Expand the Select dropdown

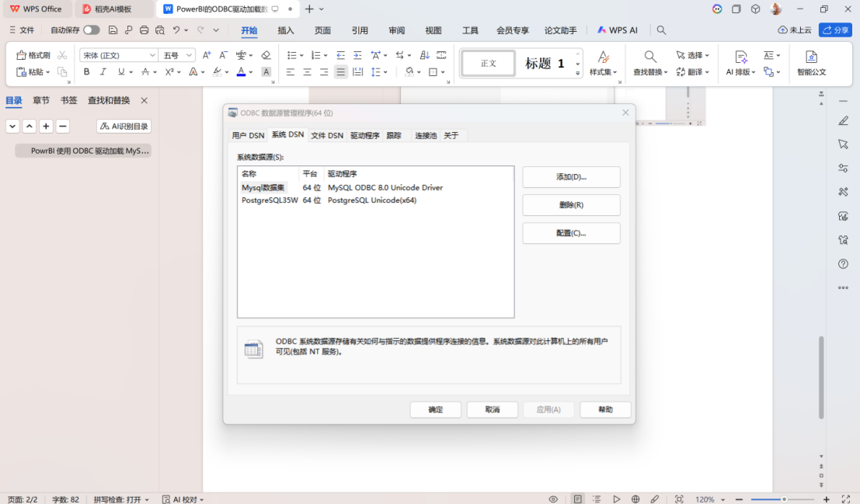click(707, 55)
